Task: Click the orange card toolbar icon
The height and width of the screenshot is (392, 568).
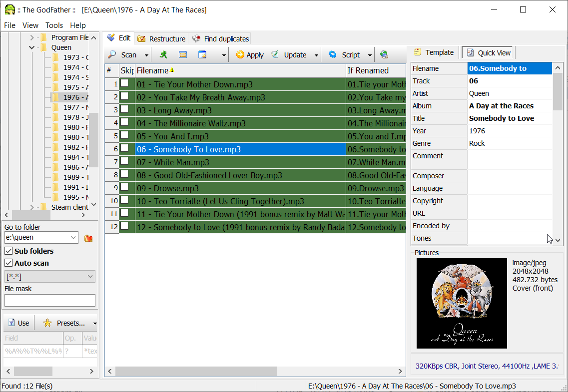Action: pyautogui.click(x=183, y=54)
